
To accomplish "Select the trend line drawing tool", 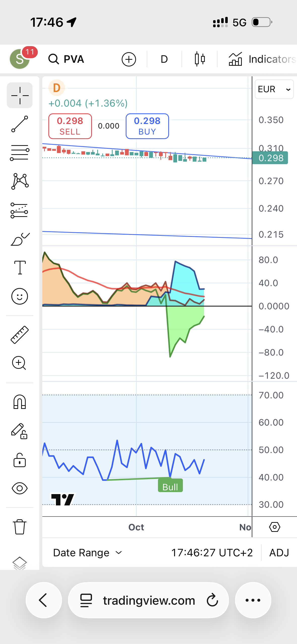I will click(20, 124).
